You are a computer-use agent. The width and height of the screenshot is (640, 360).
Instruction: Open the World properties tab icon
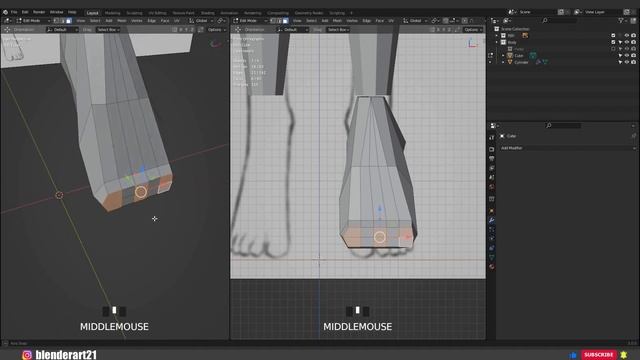tap(492, 187)
